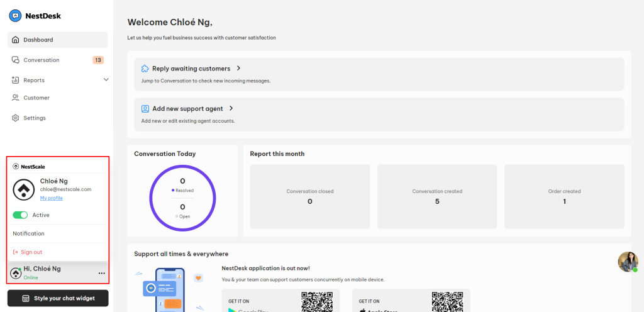Screen dimensions: 644x312
Task: Click the Settings gear icon
Action: [16, 118]
